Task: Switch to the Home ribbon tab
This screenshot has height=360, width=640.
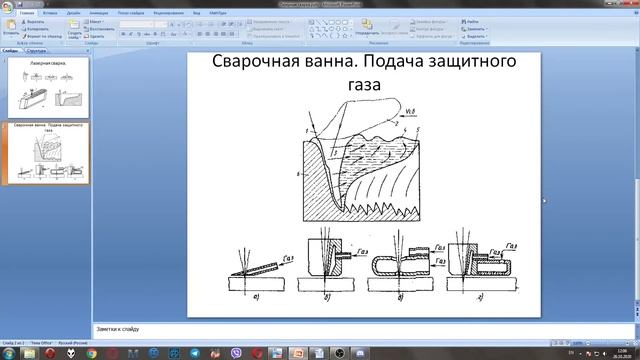Action: (27, 13)
